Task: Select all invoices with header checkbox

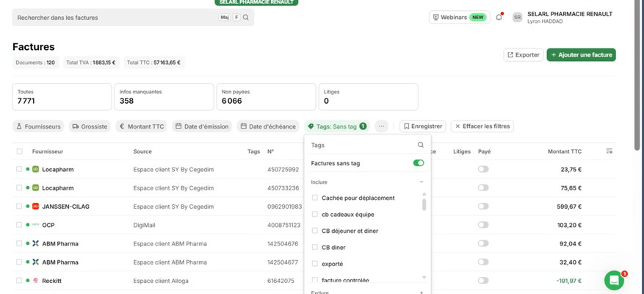Action: click(x=19, y=151)
